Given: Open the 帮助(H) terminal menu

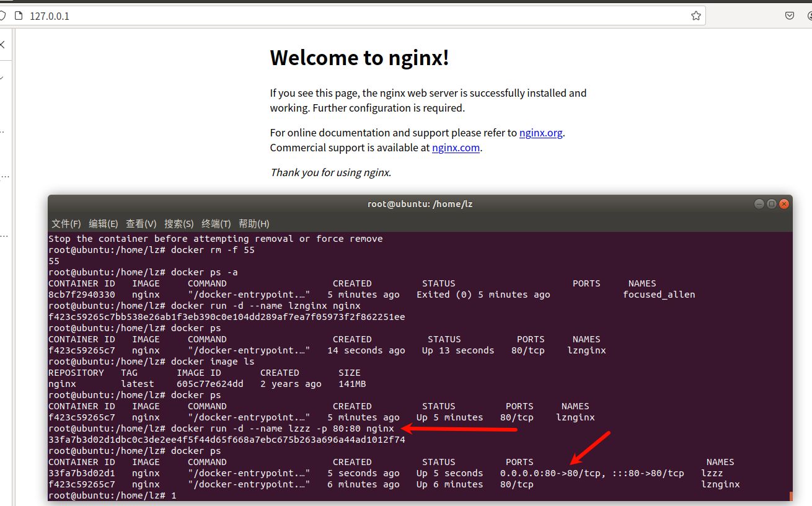Looking at the screenshot, I should point(254,223).
